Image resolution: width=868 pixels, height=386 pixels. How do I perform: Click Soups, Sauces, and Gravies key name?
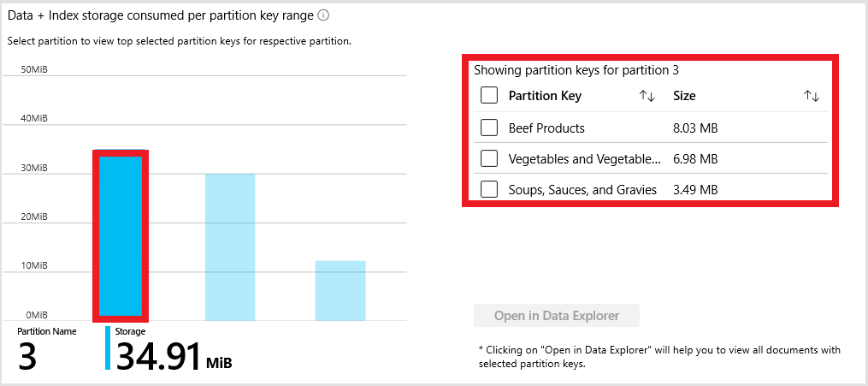pos(582,189)
